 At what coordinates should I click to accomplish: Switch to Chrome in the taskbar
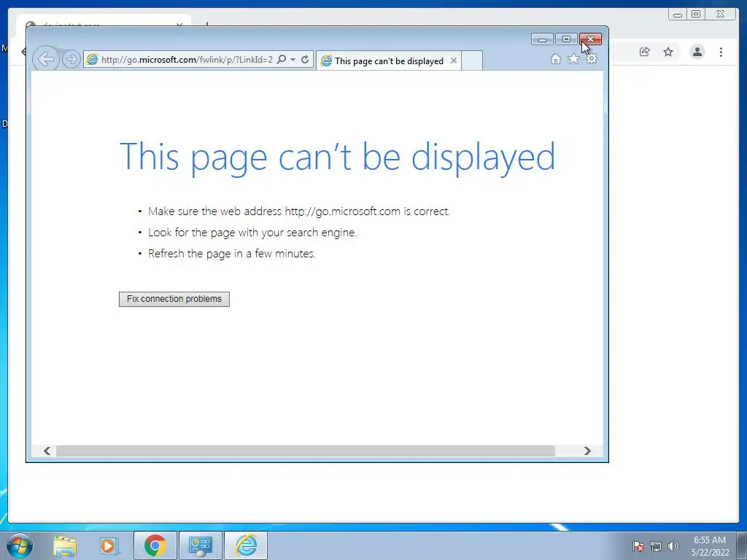tap(155, 545)
